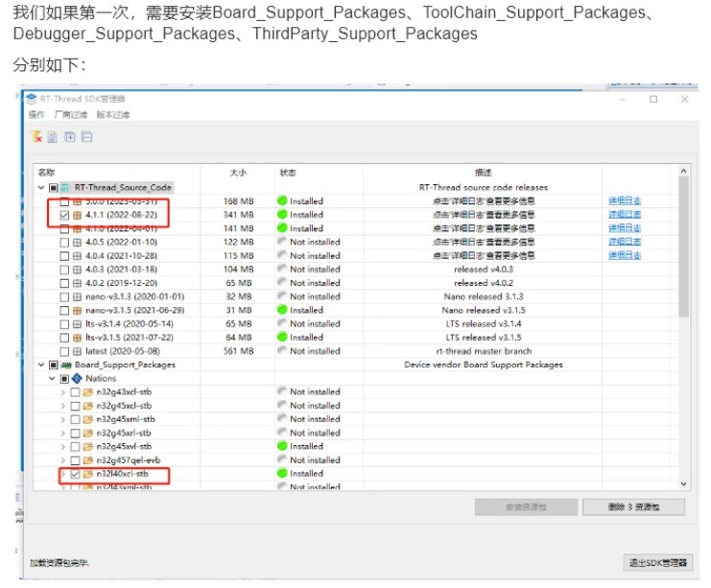Click the folder icon of n32g45xcl-stb
Image resolution: width=711 pixels, height=588 pixels.
[x=88, y=406]
